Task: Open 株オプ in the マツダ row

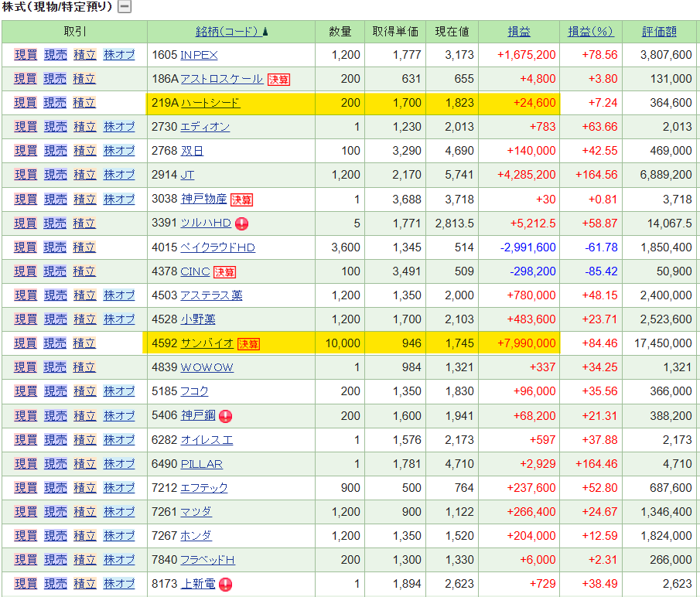Action: (119, 512)
